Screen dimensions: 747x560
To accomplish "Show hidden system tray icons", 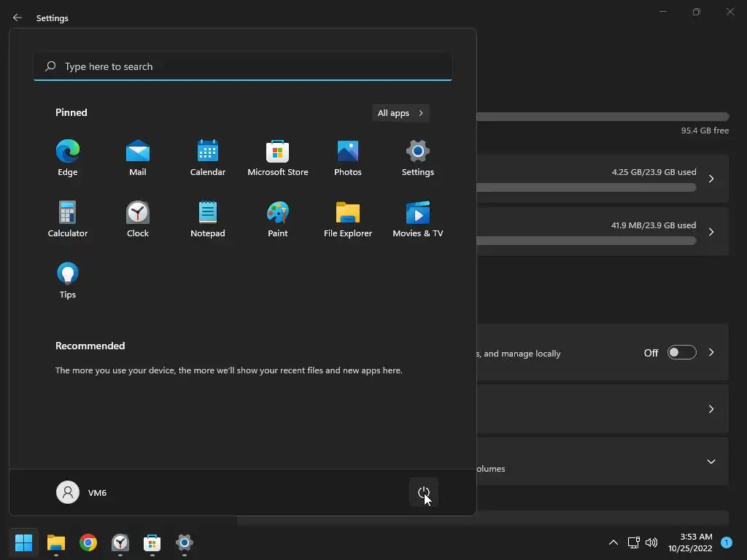I will (x=614, y=542).
